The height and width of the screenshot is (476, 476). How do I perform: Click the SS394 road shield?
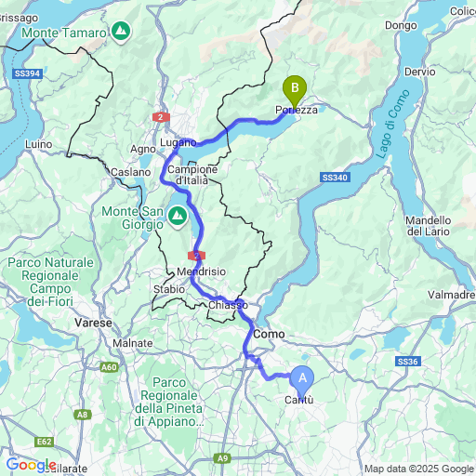tap(27, 73)
